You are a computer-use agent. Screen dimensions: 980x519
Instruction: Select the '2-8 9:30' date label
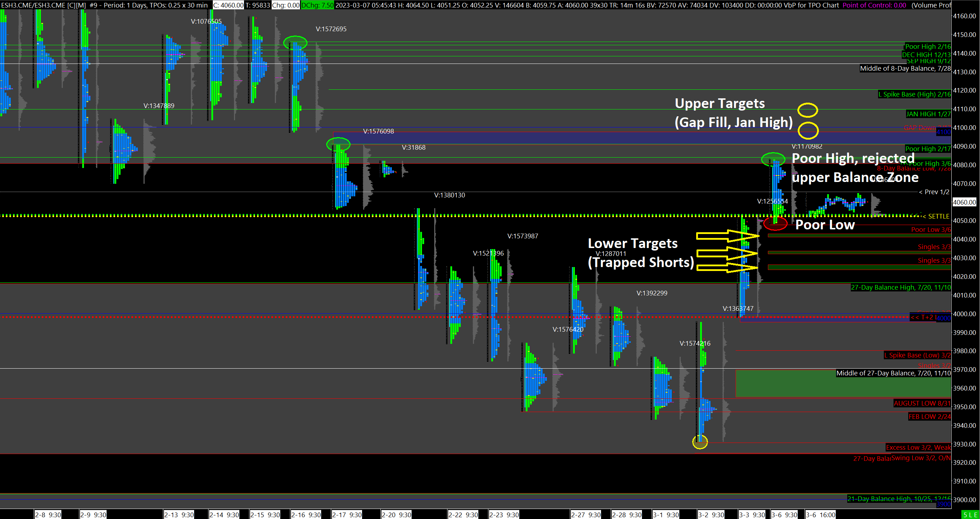pos(48,515)
